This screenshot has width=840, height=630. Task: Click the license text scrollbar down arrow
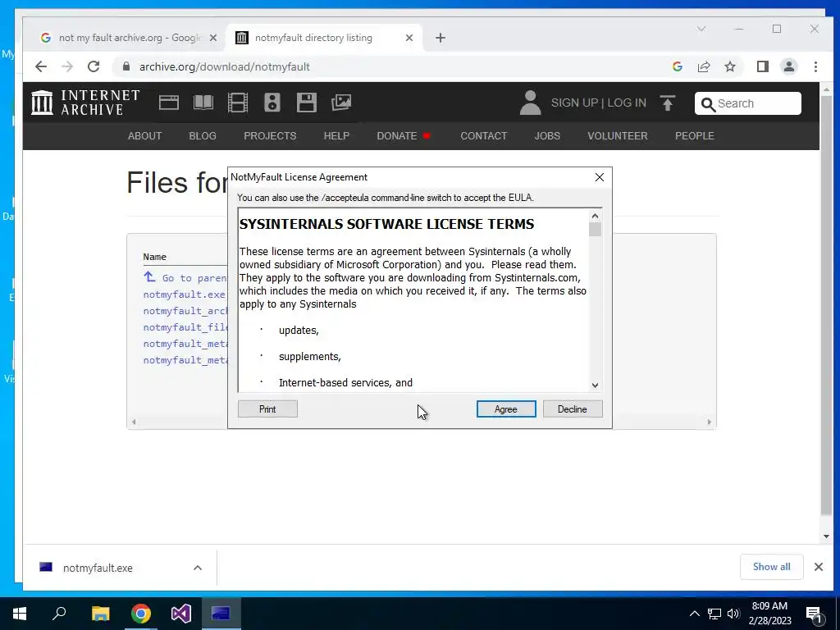(596, 386)
